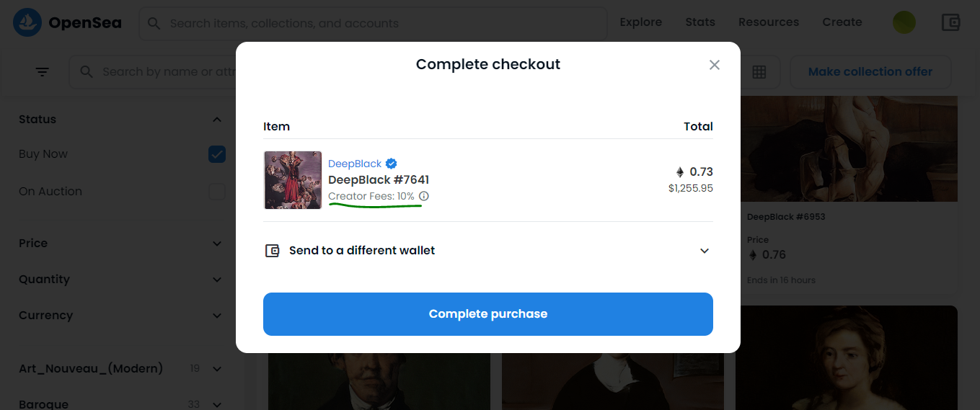Collapse the Status filter section
The image size is (980, 410).
point(217,120)
